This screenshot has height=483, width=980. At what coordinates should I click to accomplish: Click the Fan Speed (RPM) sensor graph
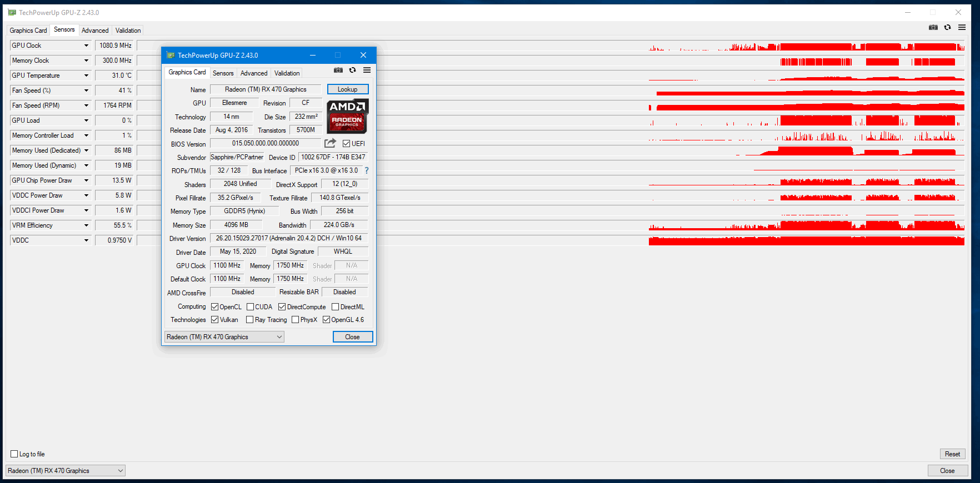551,105
